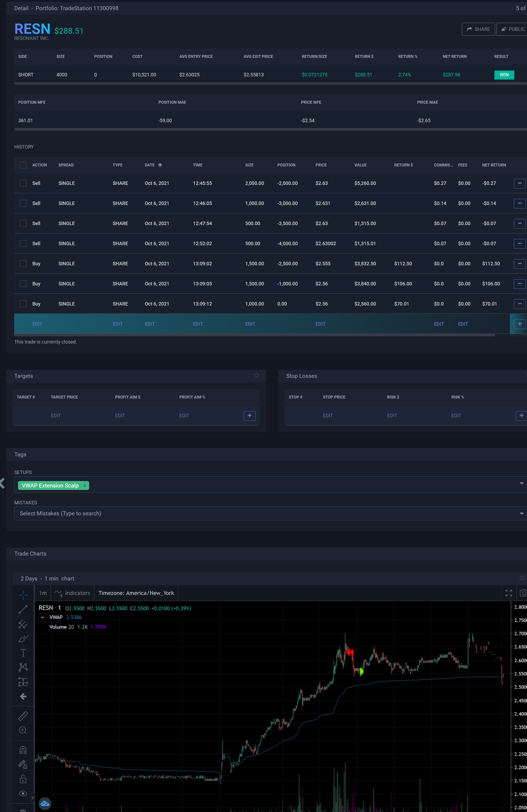The image size is (527, 812).
Task: Select the trend line drawing tool
Action: 23,609
